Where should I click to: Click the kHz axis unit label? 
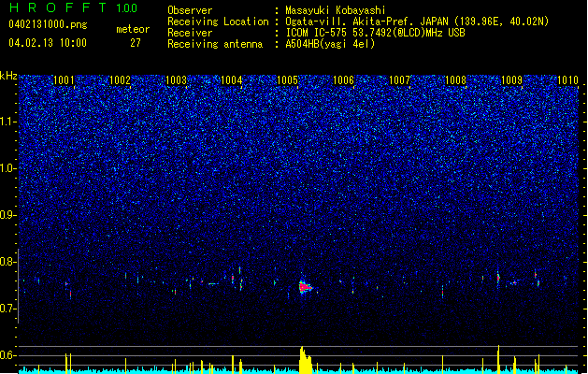tap(8, 76)
